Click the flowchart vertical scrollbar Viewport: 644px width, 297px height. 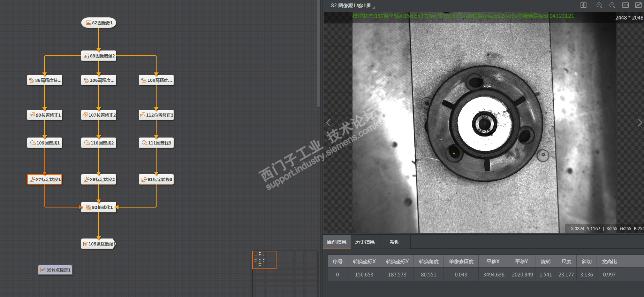[318, 54]
